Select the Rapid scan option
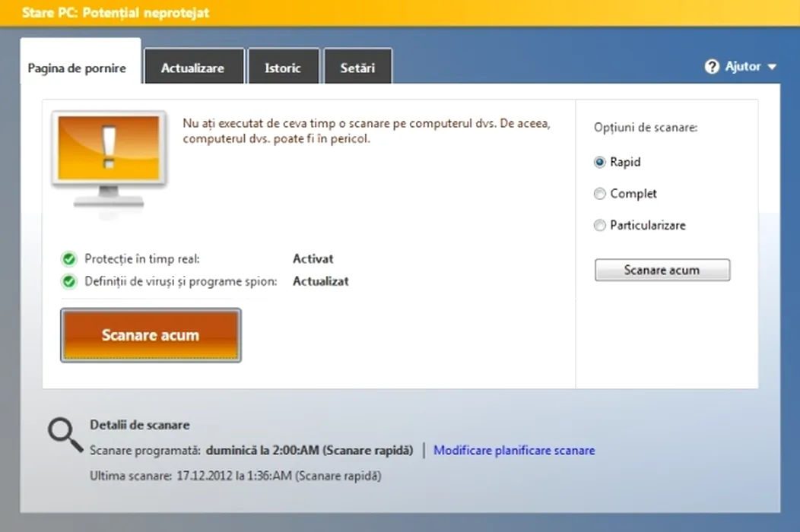Image resolution: width=800 pixels, height=532 pixels. point(600,162)
